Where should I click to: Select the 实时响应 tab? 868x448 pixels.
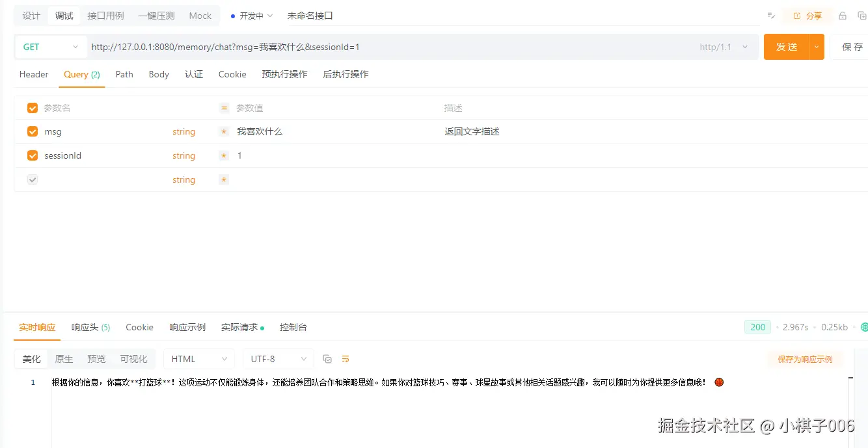tap(37, 327)
